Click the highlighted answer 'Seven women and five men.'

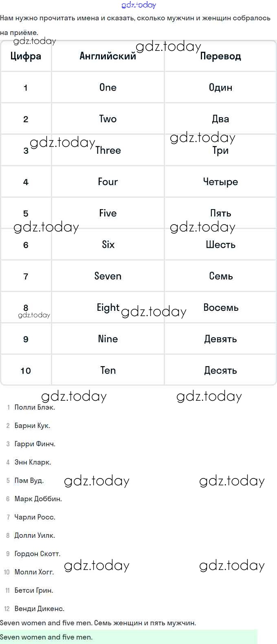tap(46, 637)
